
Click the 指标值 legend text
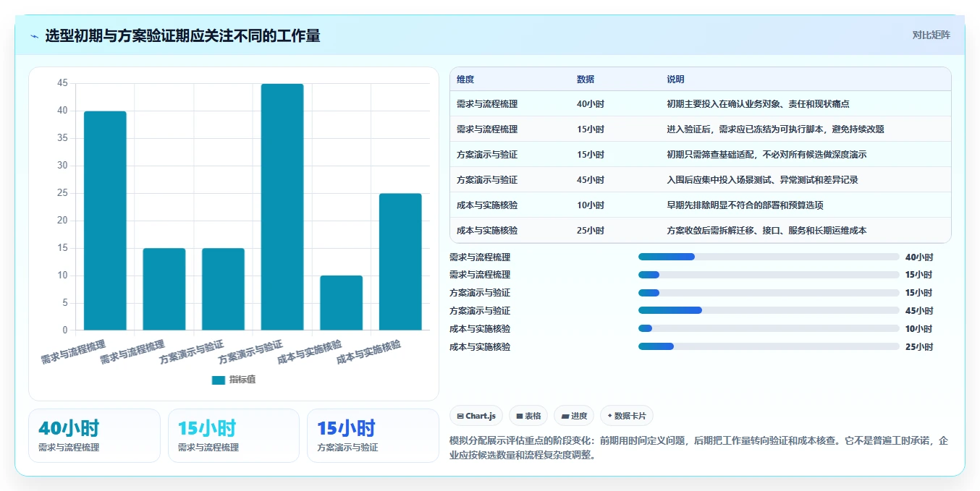[242, 380]
